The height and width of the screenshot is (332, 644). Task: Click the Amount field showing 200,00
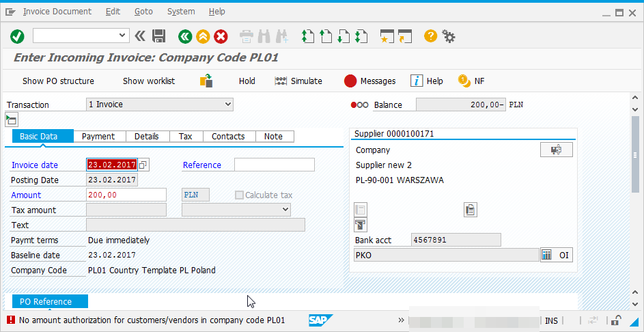pyautogui.click(x=126, y=195)
